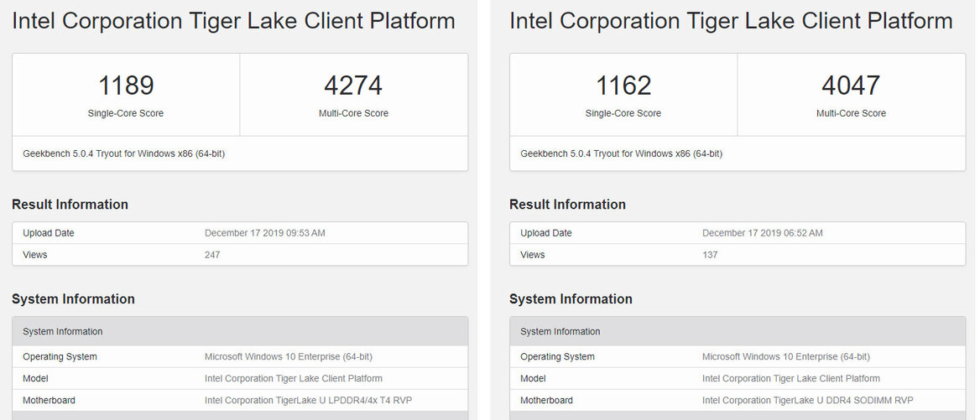Click TigerLake U LPDDR4/4x T4 RVP motherboard value
This screenshot has height=420, width=980.
(309, 401)
